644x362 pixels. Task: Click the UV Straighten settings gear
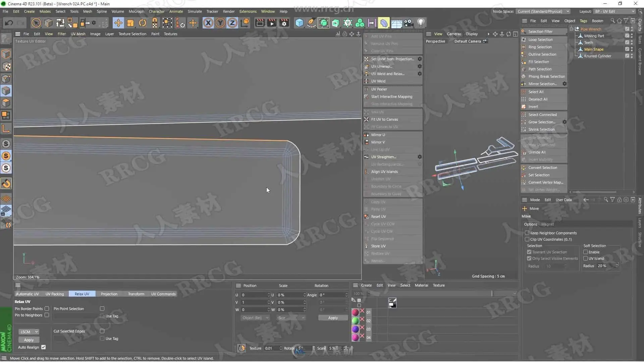click(x=420, y=157)
